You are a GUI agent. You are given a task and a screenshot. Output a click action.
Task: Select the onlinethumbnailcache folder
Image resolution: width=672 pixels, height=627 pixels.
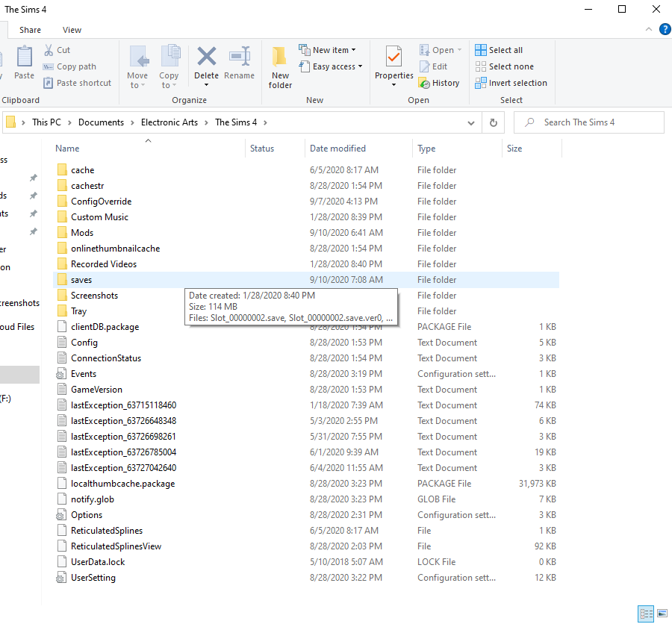click(115, 249)
